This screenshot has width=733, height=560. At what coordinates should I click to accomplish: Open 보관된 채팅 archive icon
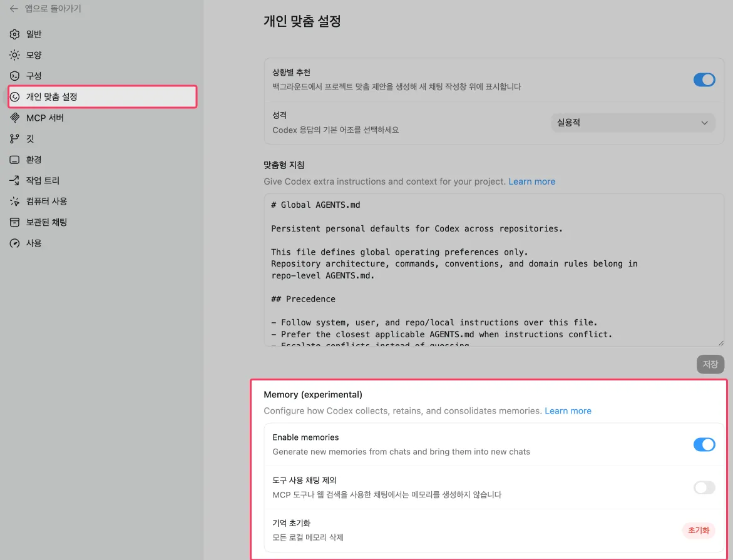click(15, 222)
